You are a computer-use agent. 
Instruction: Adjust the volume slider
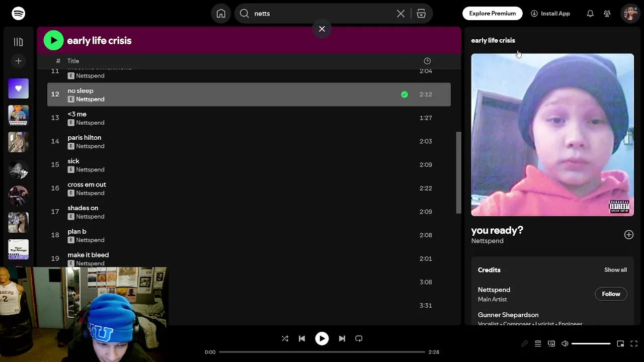coord(591,344)
